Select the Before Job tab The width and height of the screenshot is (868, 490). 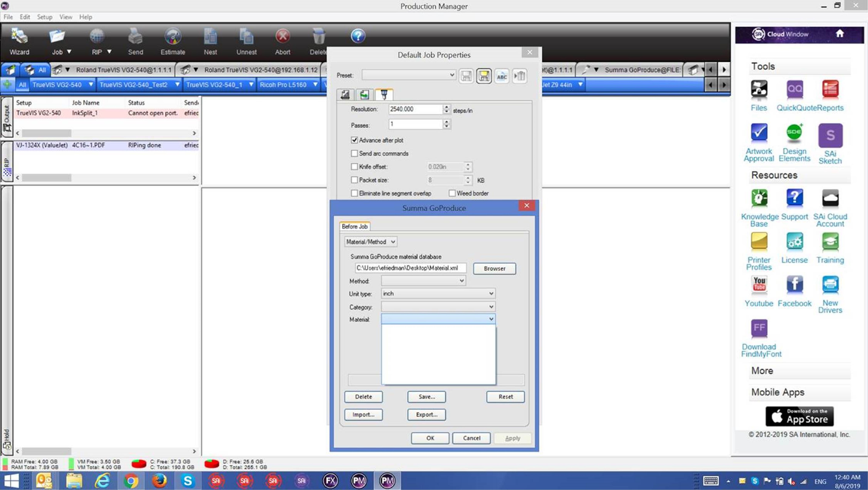pyautogui.click(x=354, y=226)
